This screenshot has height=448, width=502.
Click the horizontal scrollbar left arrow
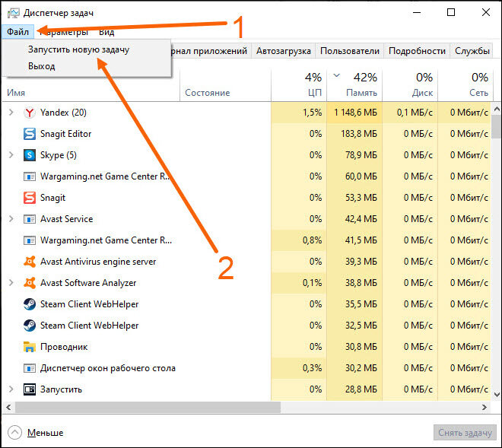[8, 408]
